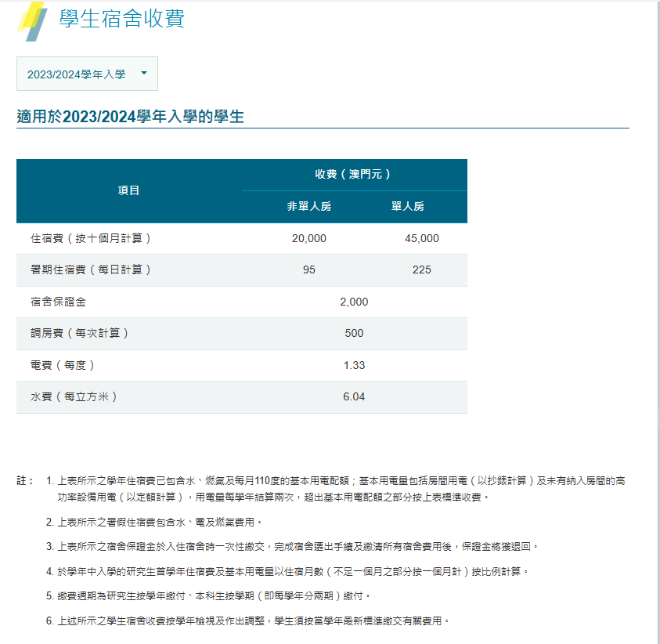Click the 45,000 single room fee cell
Screen dimensions: 660x644
point(421,238)
